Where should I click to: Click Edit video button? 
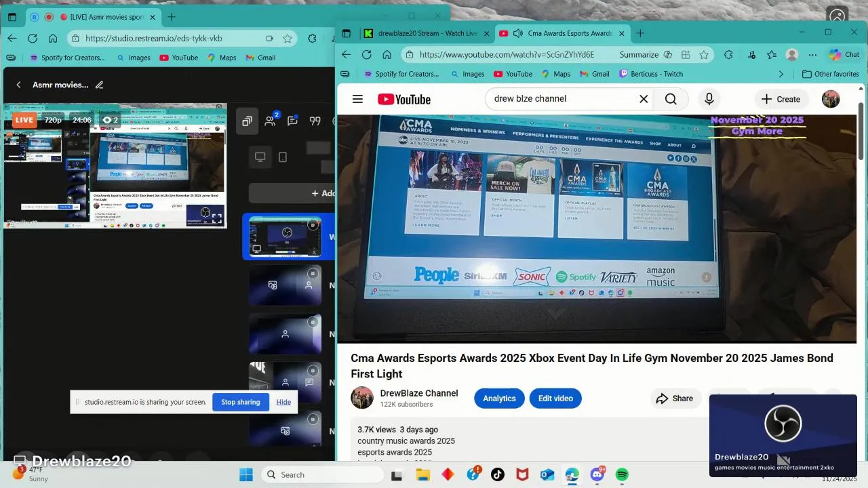[x=555, y=399]
